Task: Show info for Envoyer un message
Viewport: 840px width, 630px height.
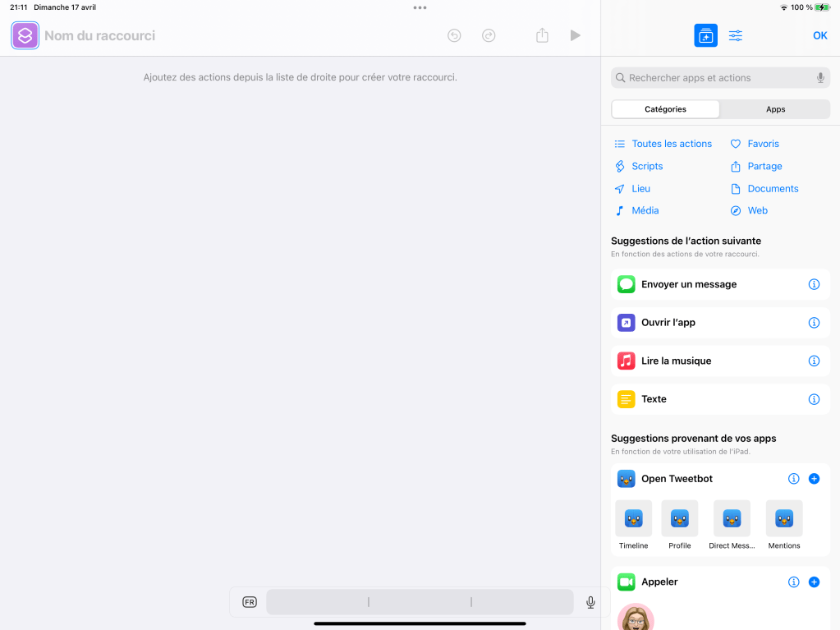Action: click(x=814, y=284)
